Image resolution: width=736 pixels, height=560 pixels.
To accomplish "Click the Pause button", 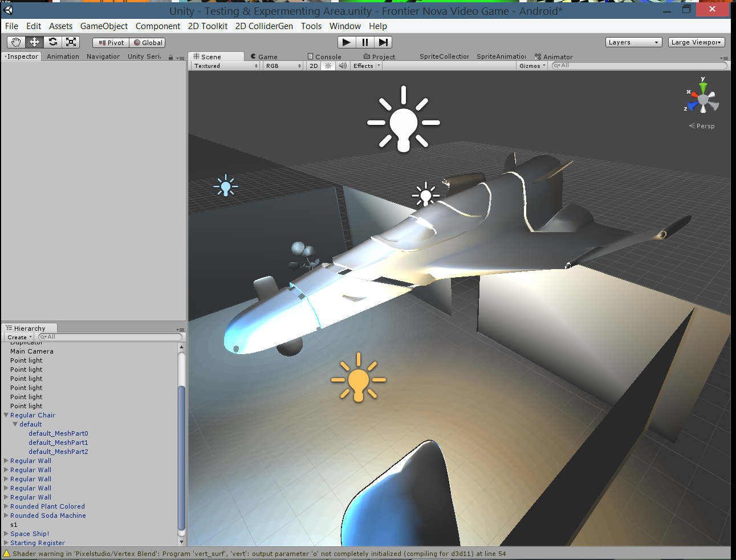I will pyautogui.click(x=365, y=42).
